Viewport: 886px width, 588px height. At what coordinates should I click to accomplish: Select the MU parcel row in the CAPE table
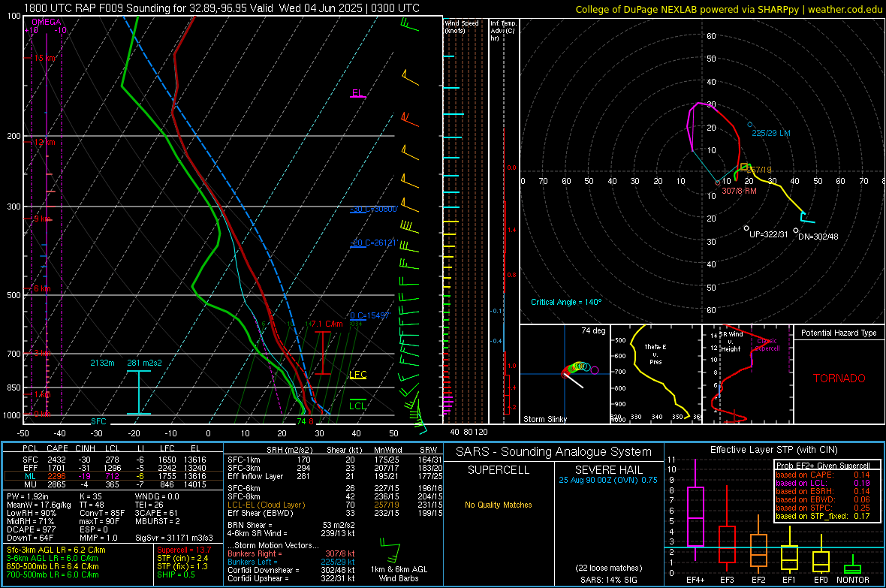click(113, 484)
